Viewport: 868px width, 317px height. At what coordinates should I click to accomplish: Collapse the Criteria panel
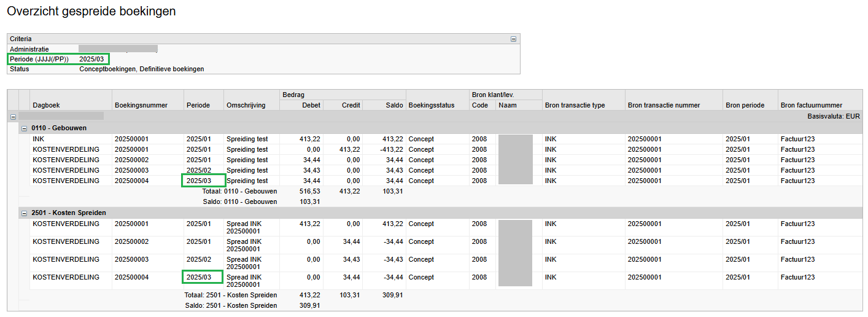coord(513,39)
